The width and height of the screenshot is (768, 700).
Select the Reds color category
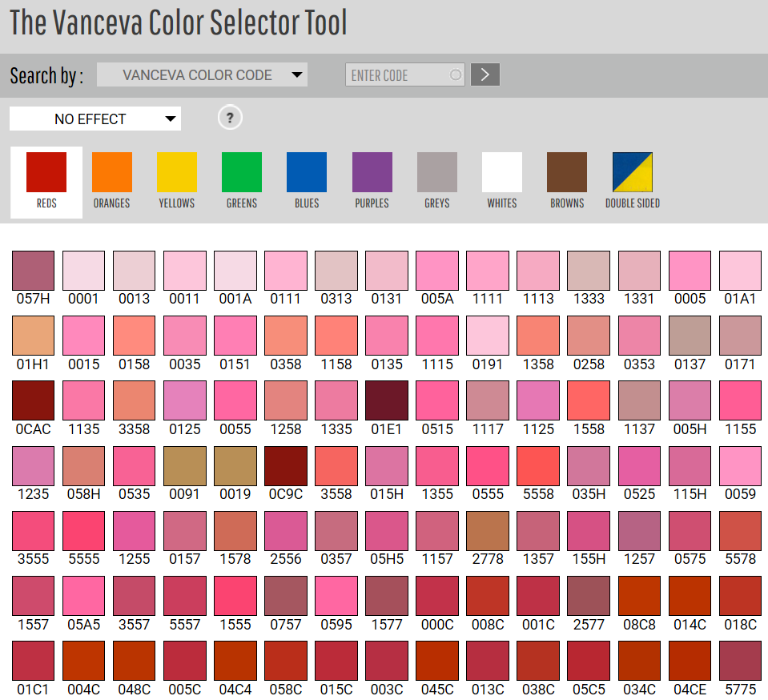pos(46,182)
